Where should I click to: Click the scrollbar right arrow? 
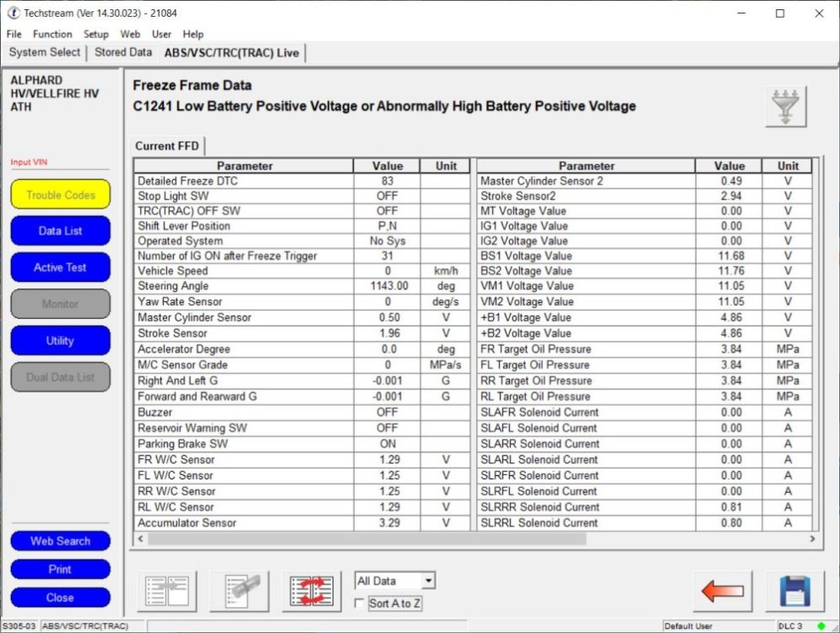tap(813, 538)
